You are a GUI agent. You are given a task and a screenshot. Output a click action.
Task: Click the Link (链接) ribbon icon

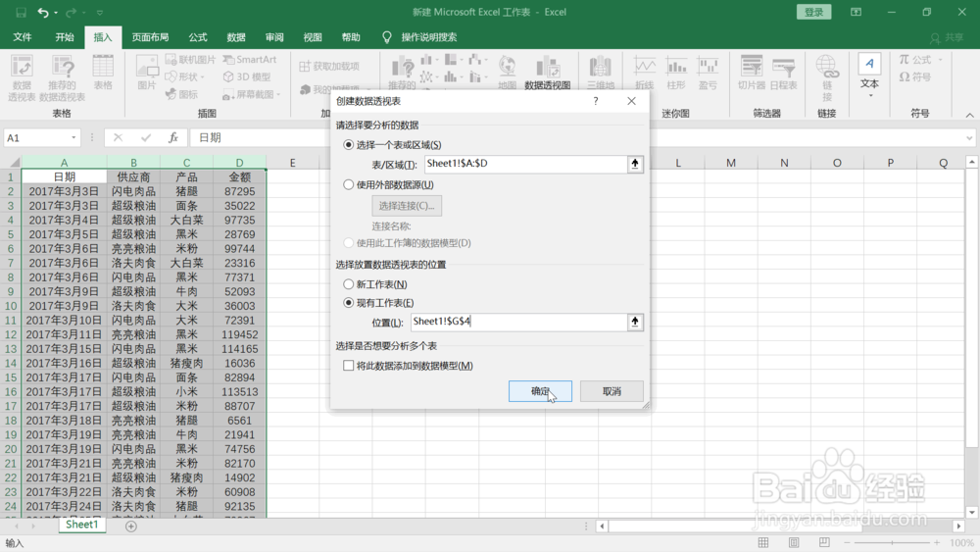(x=827, y=78)
